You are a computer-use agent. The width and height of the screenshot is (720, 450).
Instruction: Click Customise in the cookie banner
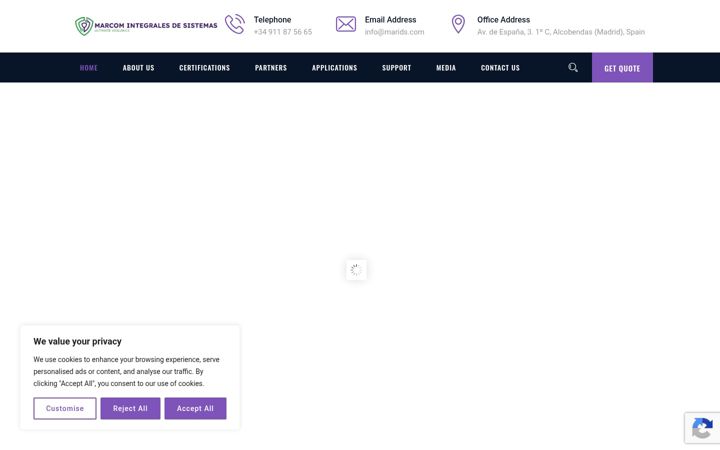pyautogui.click(x=65, y=408)
